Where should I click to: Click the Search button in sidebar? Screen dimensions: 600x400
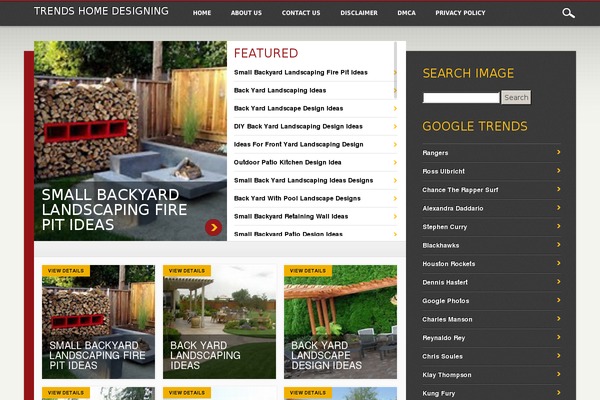click(516, 97)
